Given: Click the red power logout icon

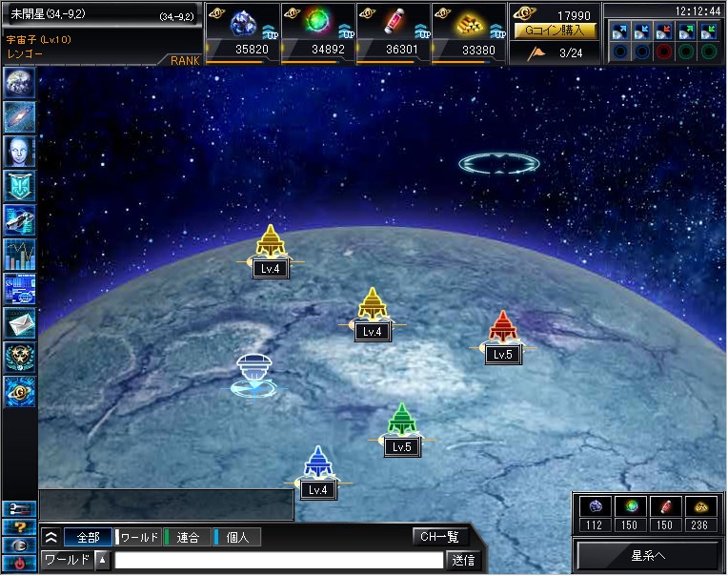Looking at the screenshot, I should click(19, 563).
